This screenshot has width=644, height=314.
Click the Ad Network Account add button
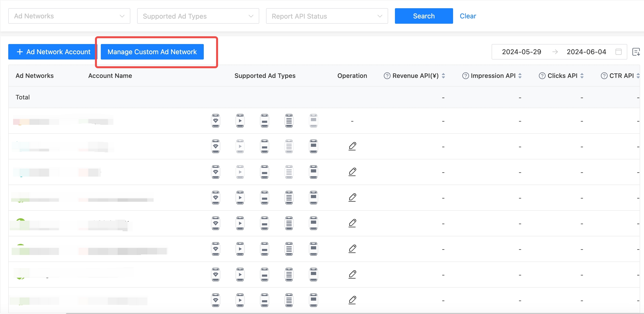pos(52,52)
